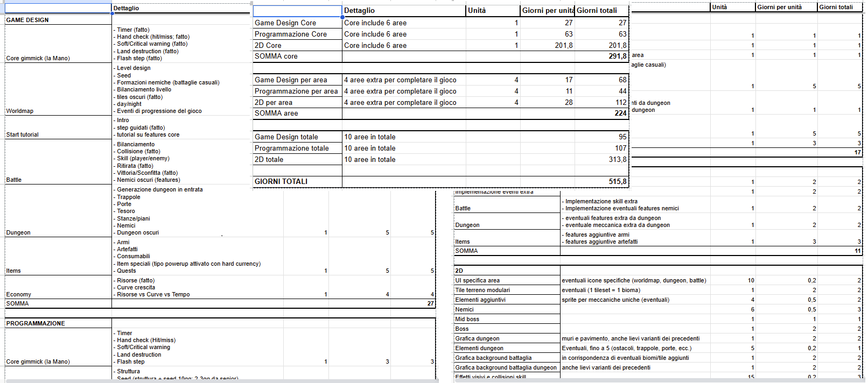
Task: Select the 2D per area cell
Action: pyautogui.click(x=297, y=102)
